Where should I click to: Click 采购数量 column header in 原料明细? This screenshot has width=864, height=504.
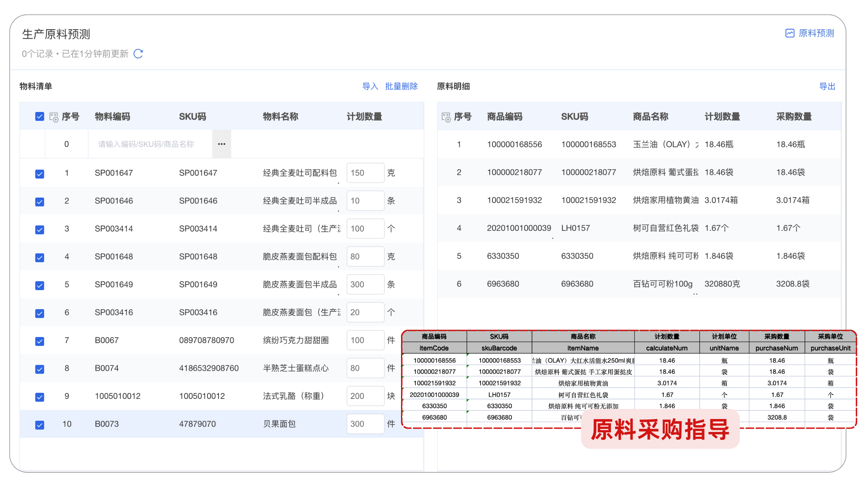pyautogui.click(x=793, y=117)
